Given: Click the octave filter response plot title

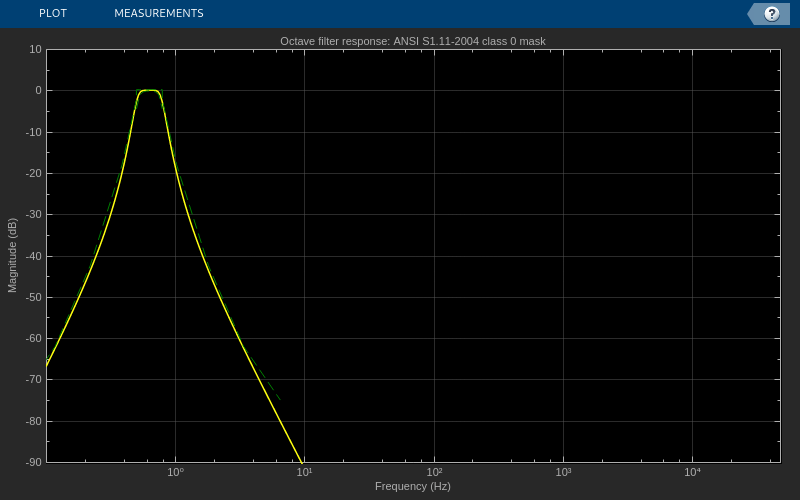Looking at the screenshot, I should pyautogui.click(x=413, y=41).
